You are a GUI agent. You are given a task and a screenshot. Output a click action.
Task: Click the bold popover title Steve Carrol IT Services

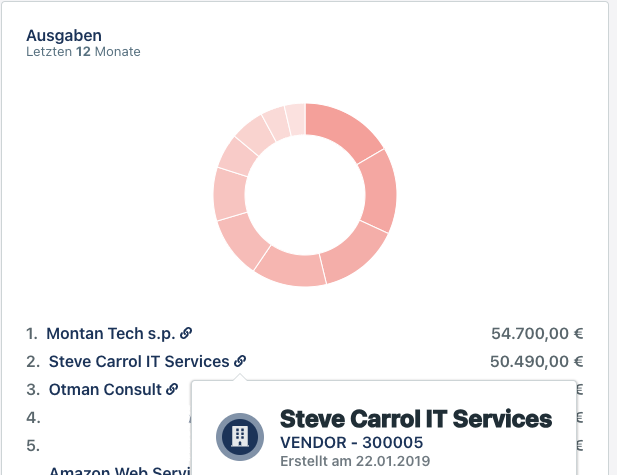(415, 418)
